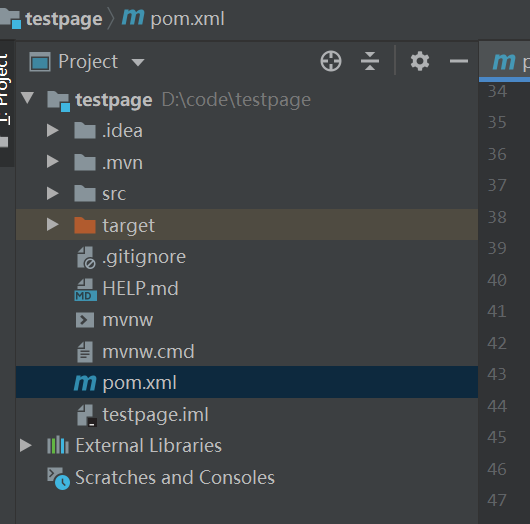Click pom.xml in the breadcrumb bar
This screenshot has height=524, width=530.
point(187,19)
